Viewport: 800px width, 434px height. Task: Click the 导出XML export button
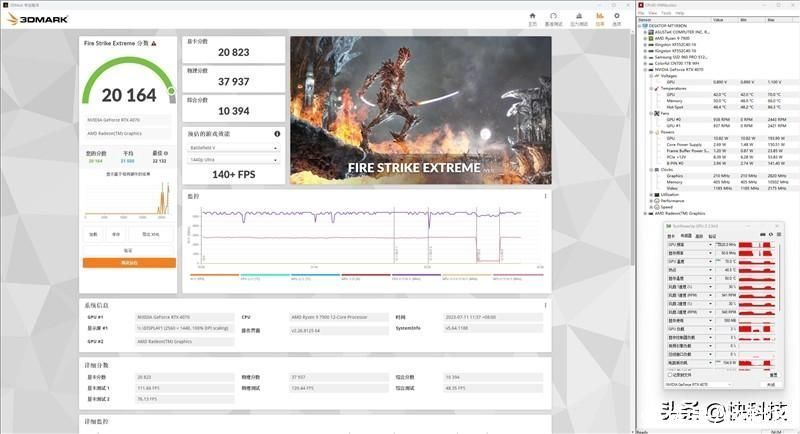pos(151,235)
